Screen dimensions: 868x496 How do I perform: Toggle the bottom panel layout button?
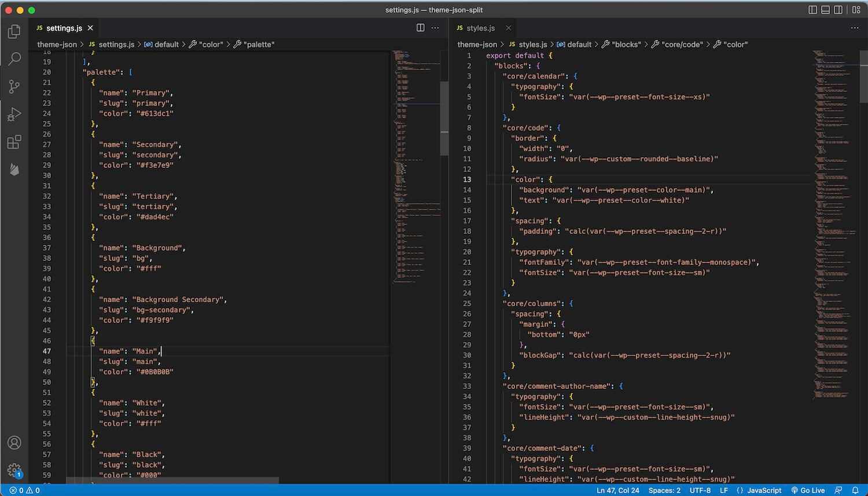point(825,10)
